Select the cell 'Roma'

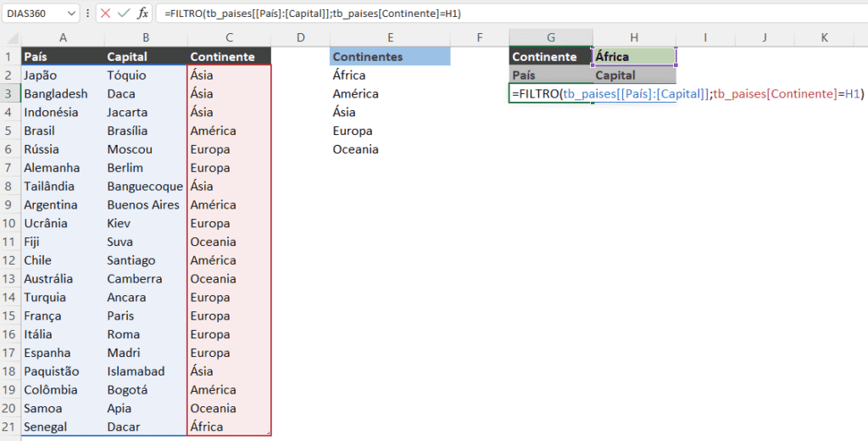(x=146, y=334)
